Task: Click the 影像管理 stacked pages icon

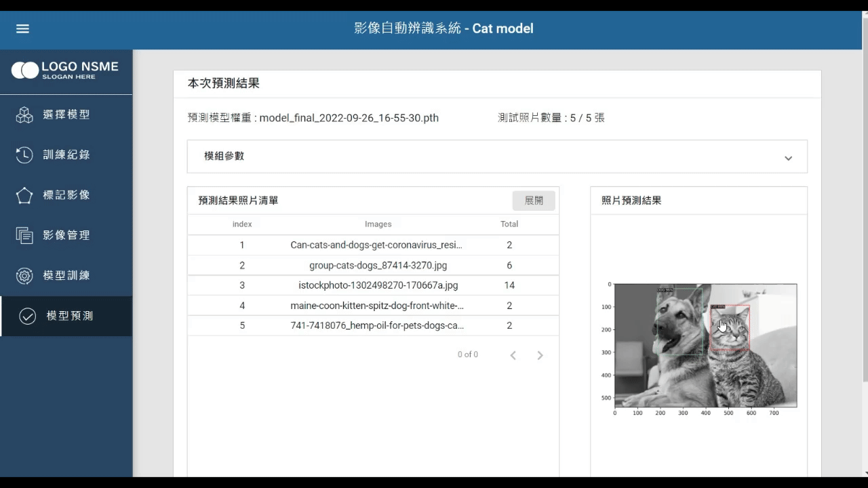Action: tap(24, 235)
